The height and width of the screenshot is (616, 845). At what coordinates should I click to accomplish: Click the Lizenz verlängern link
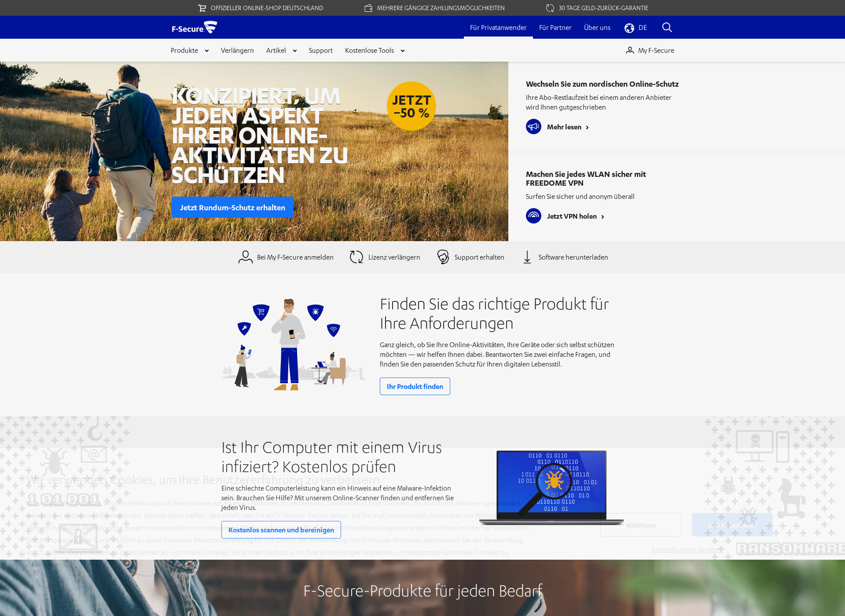(x=394, y=257)
